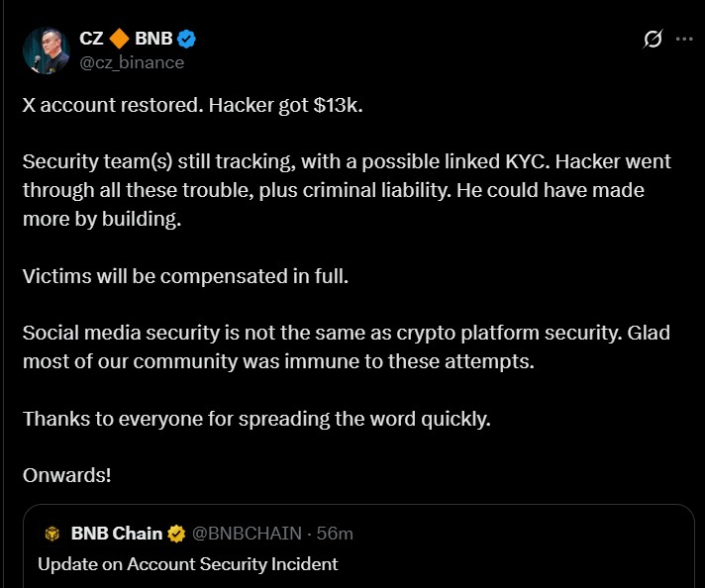Click the gold verified badge of BNB Chain
Viewport: 705px width, 588px height.
176,534
